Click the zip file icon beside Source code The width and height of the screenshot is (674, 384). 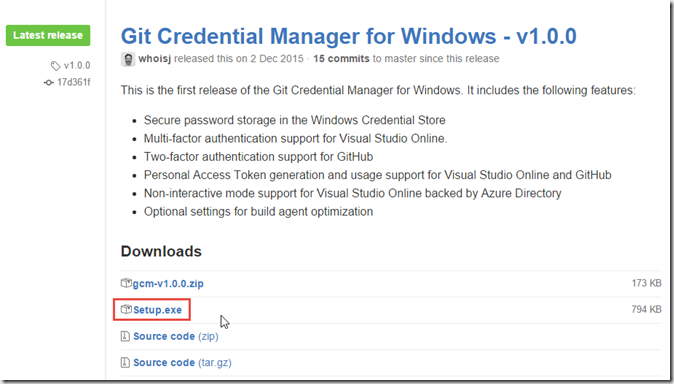(x=125, y=336)
